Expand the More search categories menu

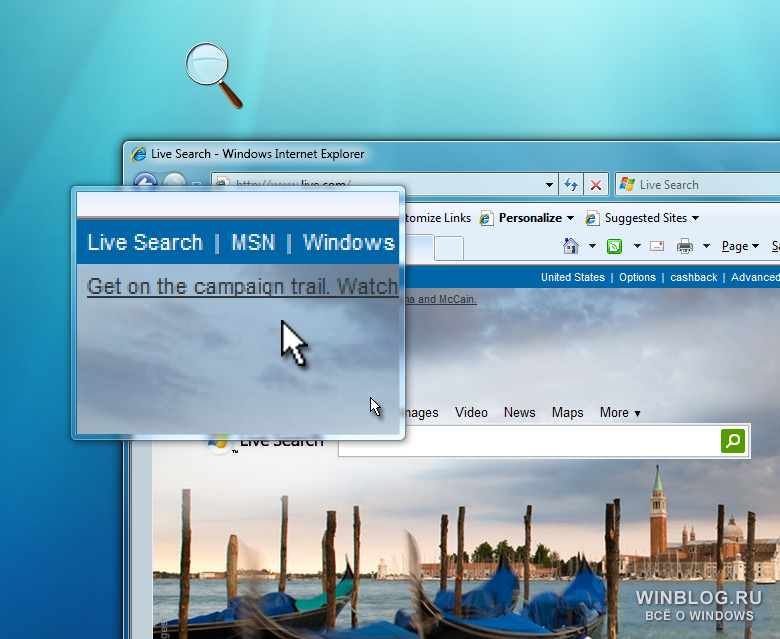(620, 413)
